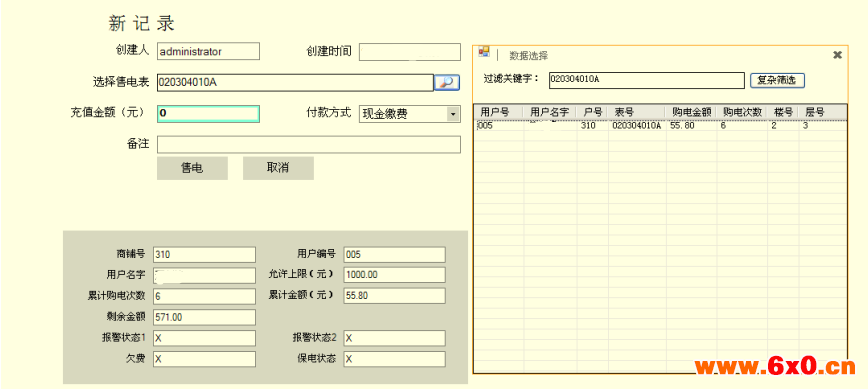This screenshot has width=868, height=389.
Task: Select table cell 005 in 用户号 column
Action: (498, 126)
